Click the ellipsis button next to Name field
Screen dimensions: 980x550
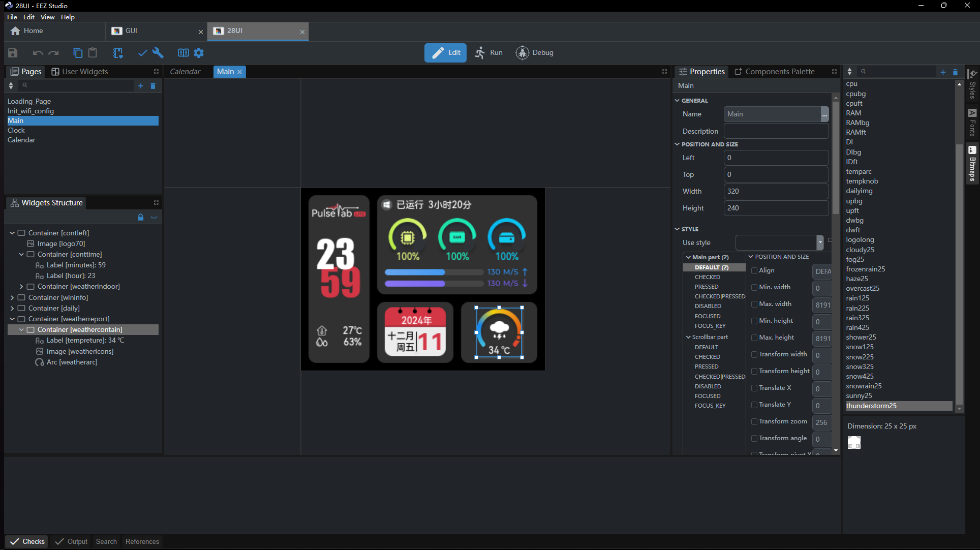[x=824, y=114]
